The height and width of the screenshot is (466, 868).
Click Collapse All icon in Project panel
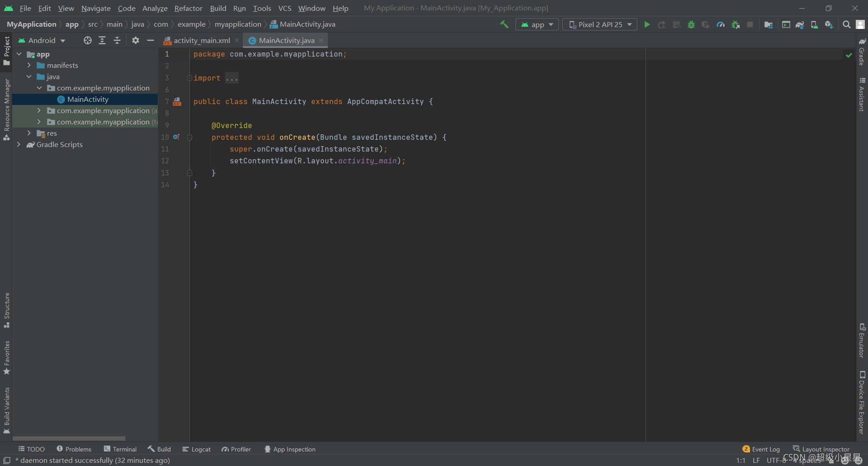tap(117, 40)
